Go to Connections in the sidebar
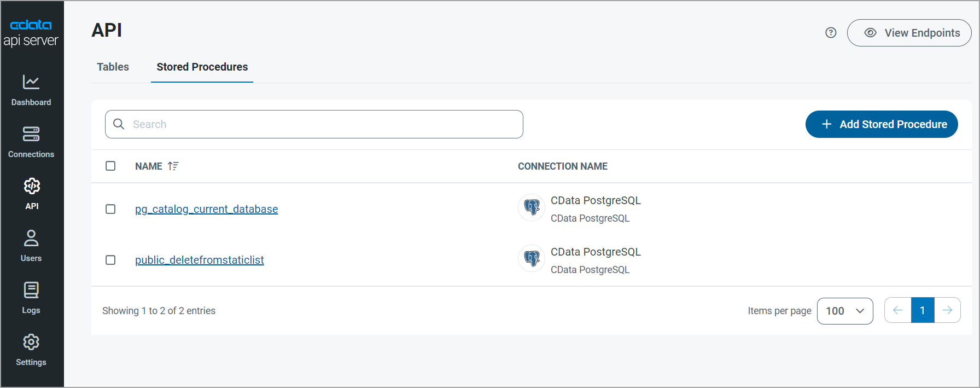Screen dimensions: 980x388 [x=31, y=142]
